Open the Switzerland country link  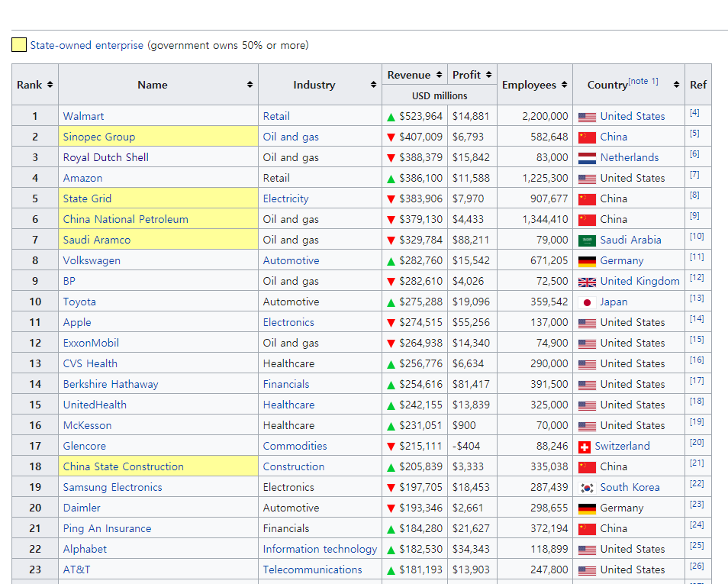point(622,446)
